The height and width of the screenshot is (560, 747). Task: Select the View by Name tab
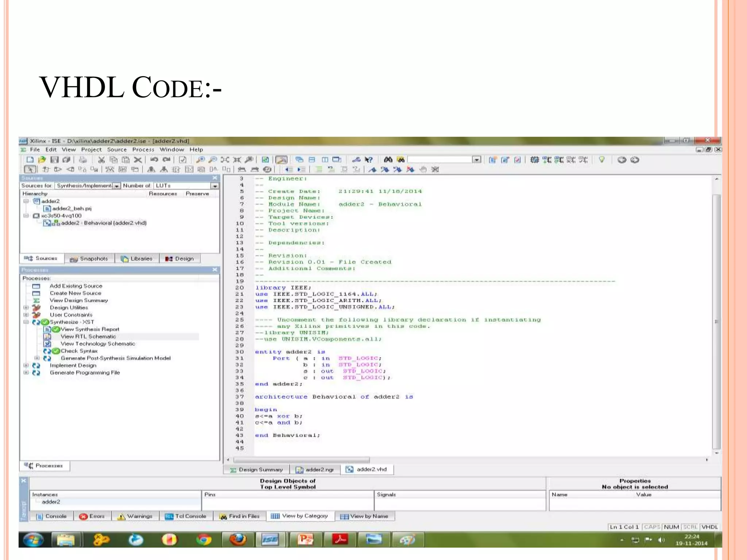click(x=364, y=516)
